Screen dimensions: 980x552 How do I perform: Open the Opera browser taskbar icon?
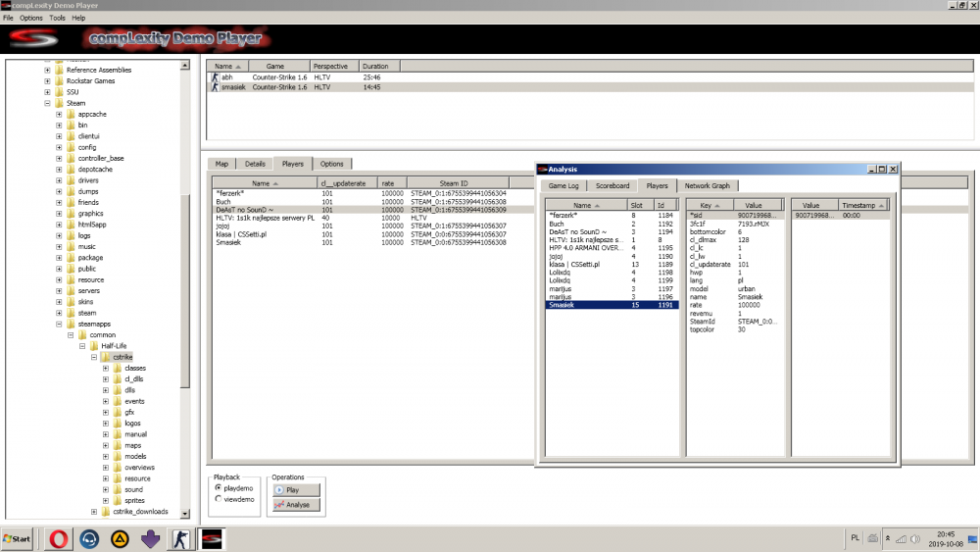pyautogui.click(x=59, y=539)
